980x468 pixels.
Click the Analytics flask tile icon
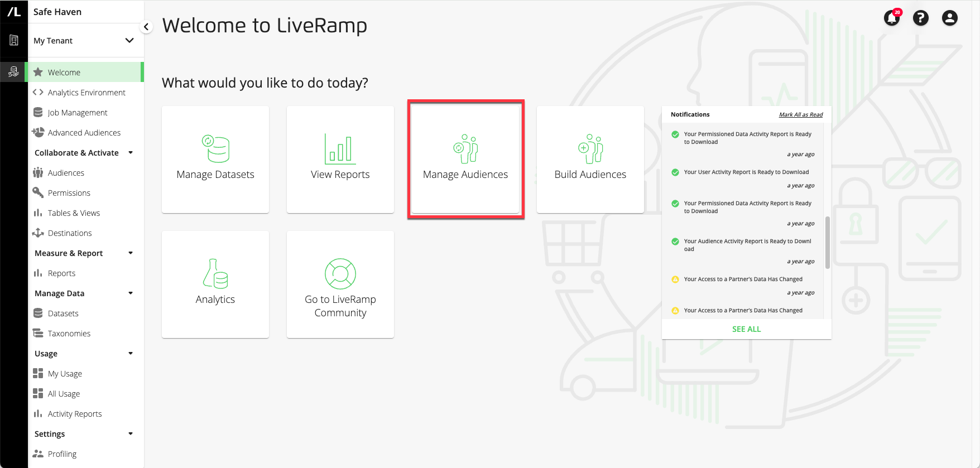[215, 273]
